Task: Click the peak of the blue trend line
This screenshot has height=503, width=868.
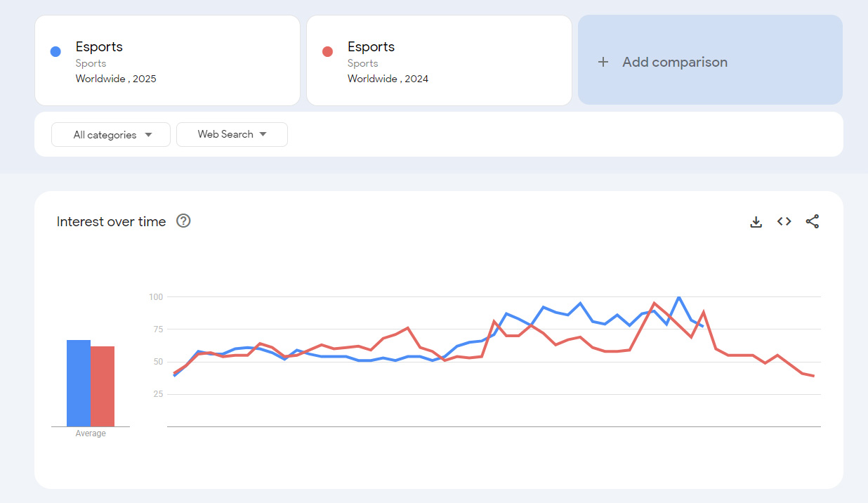Action: pos(678,298)
